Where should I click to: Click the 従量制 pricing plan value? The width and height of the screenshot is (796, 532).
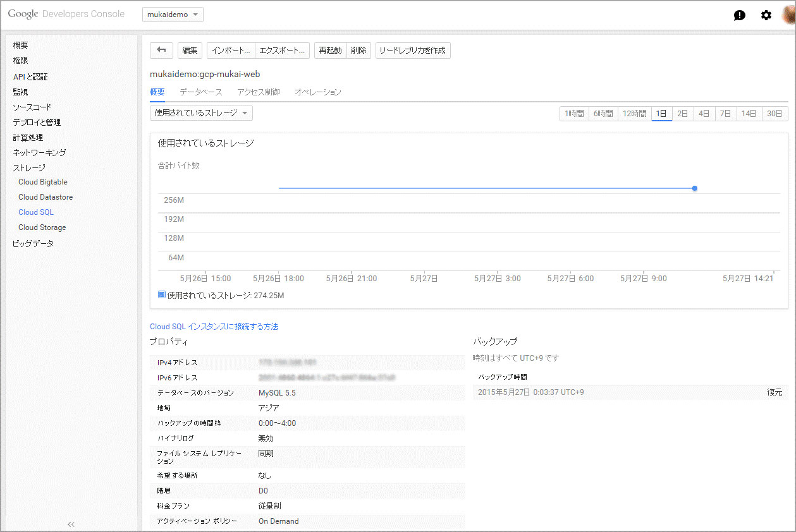click(x=270, y=506)
